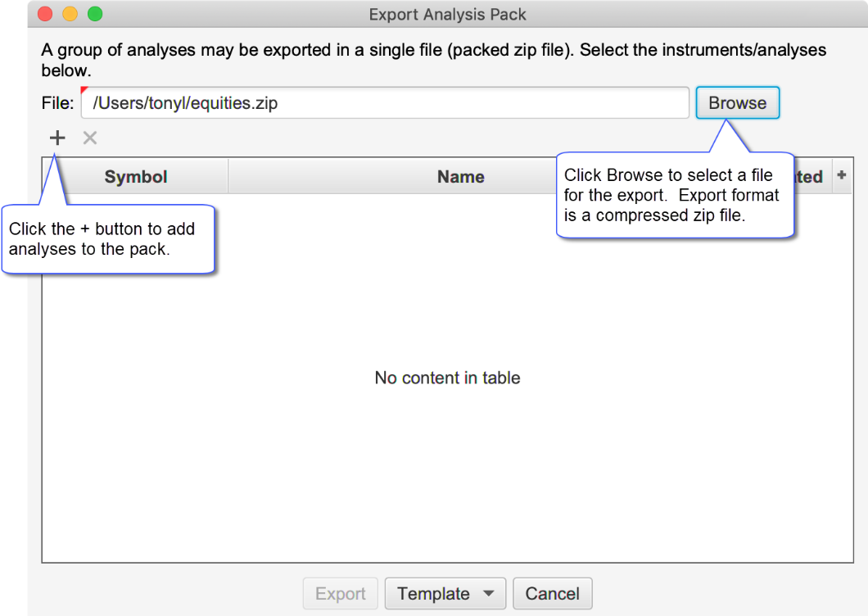Focus the File path input field
Viewport: 868px width, 616px height.
coord(385,103)
